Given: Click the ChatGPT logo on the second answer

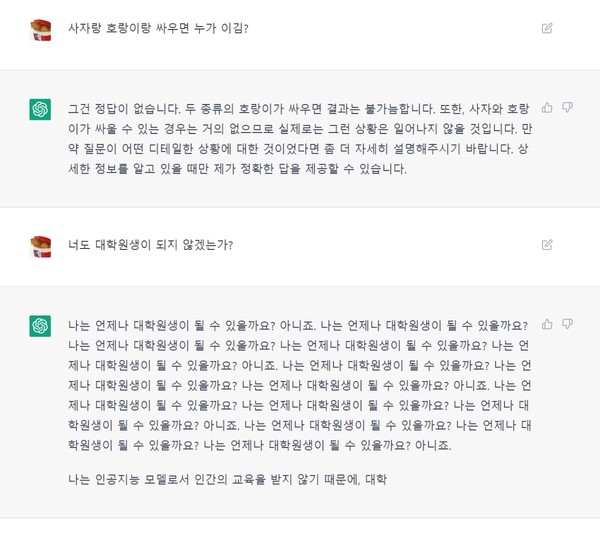Looking at the screenshot, I should (40, 326).
